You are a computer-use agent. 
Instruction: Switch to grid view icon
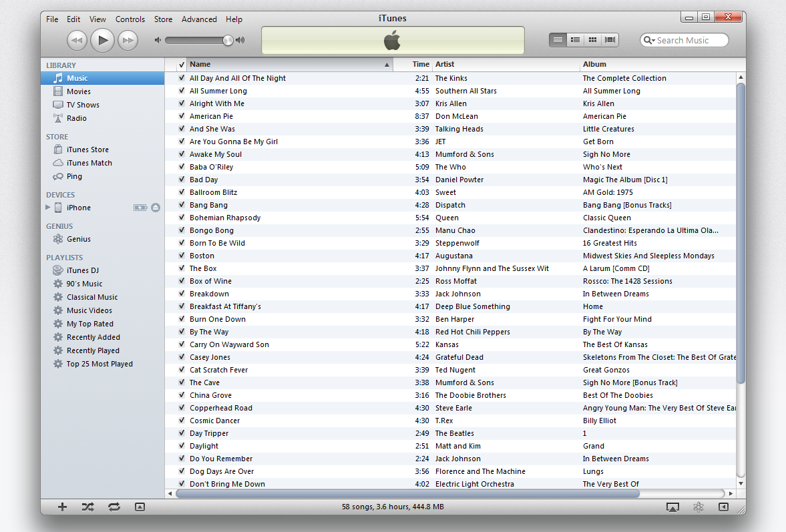[592, 40]
